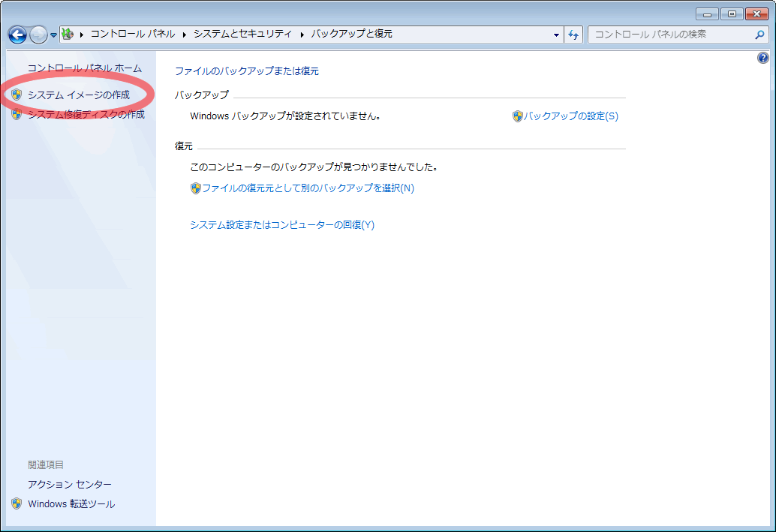Image resolution: width=776 pixels, height=532 pixels.
Task: Go to システムとセキュリティ breadcrumb
Action: pyautogui.click(x=242, y=34)
